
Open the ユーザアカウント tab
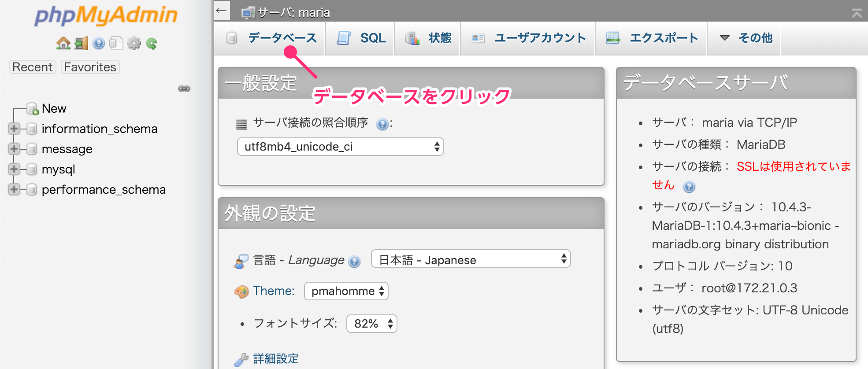pos(528,38)
